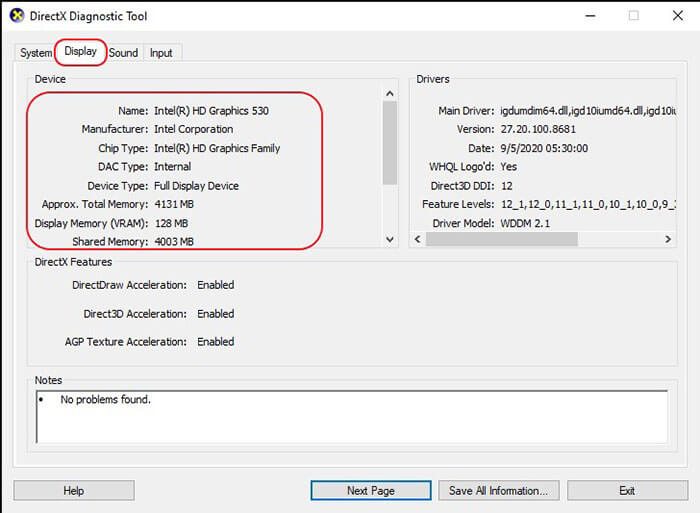Viewport: 700px width, 513px height.
Task: Click the Next Page button
Action: coord(371,491)
